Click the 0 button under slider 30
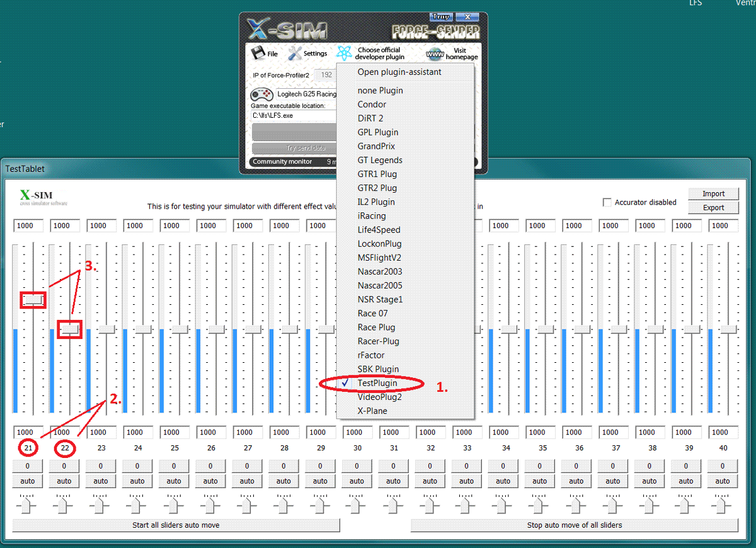The image size is (756, 548). pyautogui.click(x=357, y=467)
